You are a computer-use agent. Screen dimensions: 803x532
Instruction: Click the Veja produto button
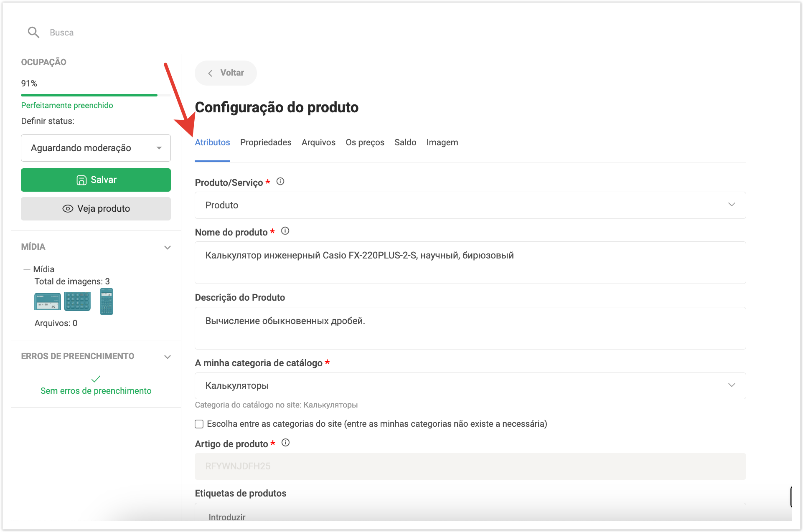tap(96, 209)
